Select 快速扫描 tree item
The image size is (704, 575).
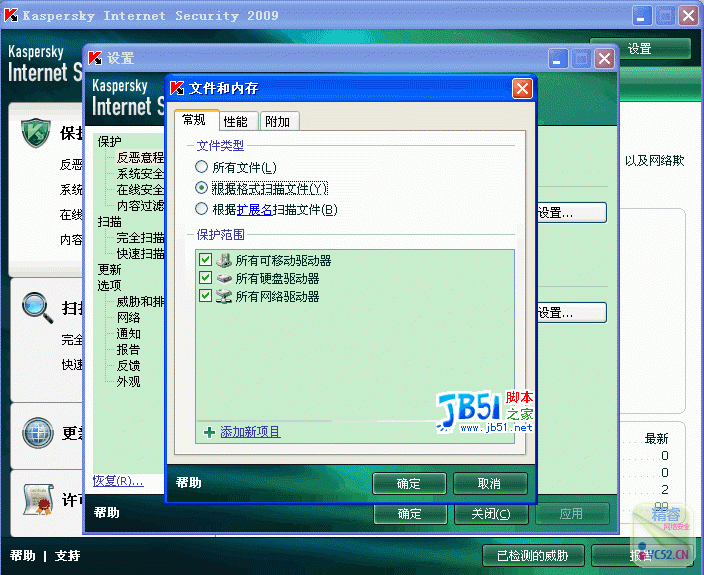coord(140,254)
